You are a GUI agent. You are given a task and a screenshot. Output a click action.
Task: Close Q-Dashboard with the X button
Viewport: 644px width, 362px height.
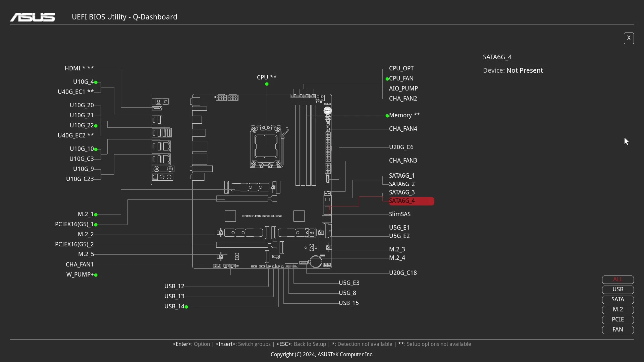click(x=629, y=38)
